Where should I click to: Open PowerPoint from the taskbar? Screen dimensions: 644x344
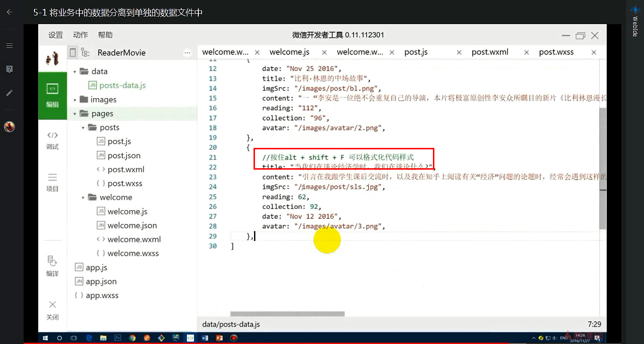pyautogui.click(x=219, y=338)
